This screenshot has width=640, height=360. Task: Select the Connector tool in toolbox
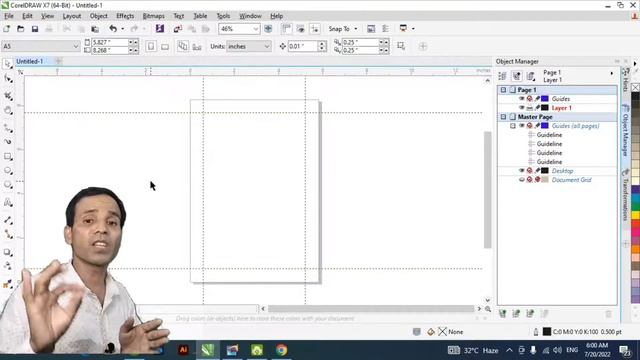(8, 234)
